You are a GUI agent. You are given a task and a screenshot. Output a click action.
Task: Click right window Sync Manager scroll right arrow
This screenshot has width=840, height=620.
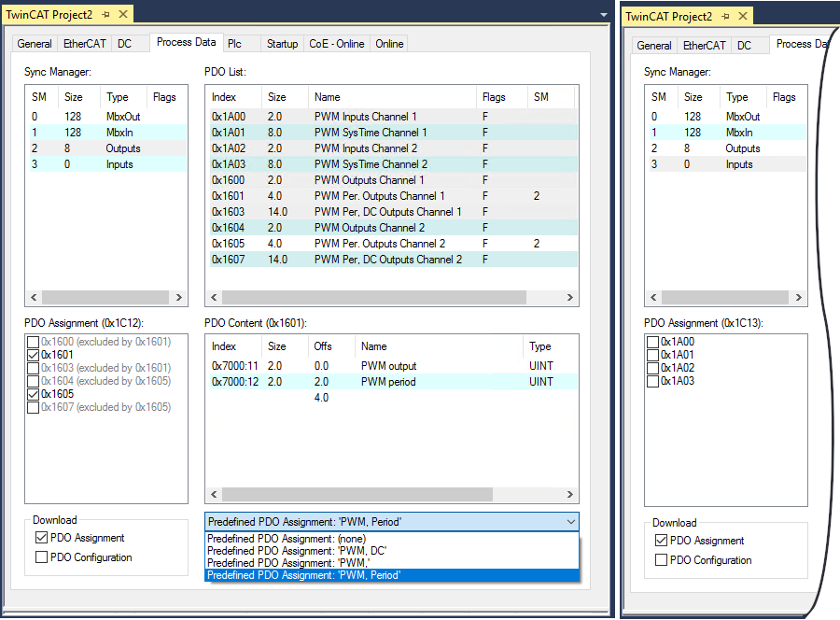pos(799,298)
